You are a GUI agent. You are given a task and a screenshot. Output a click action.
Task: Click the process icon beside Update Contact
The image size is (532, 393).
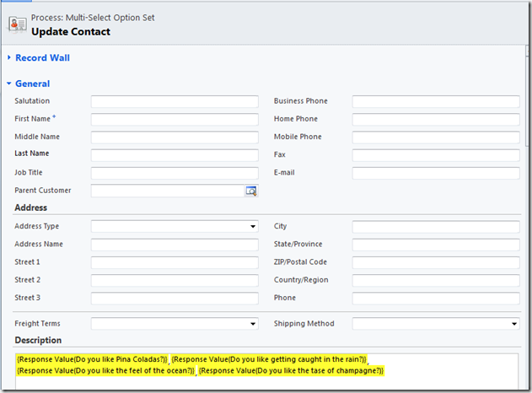(16, 24)
